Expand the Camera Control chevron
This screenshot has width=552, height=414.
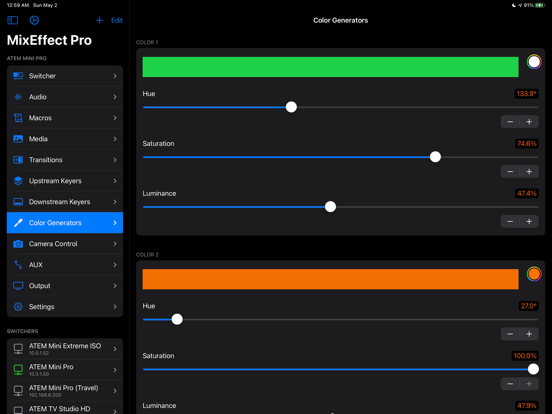[x=115, y=244]
